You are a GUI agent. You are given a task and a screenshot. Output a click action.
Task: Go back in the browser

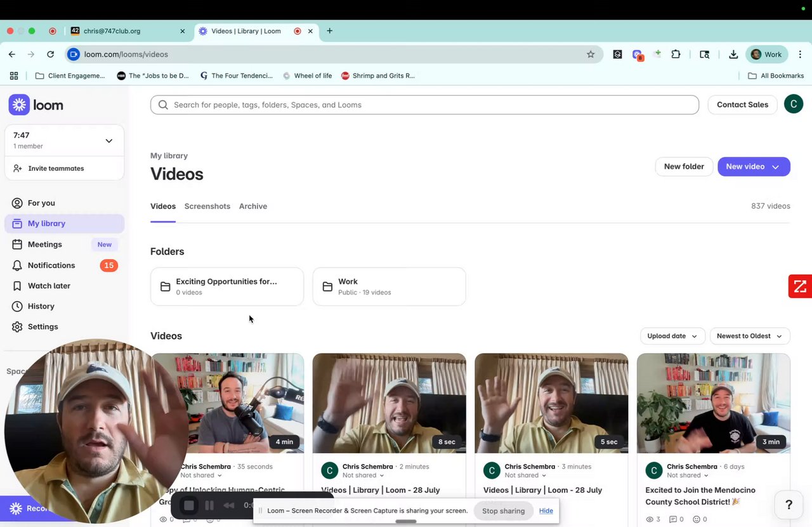[x=12, y=55]
